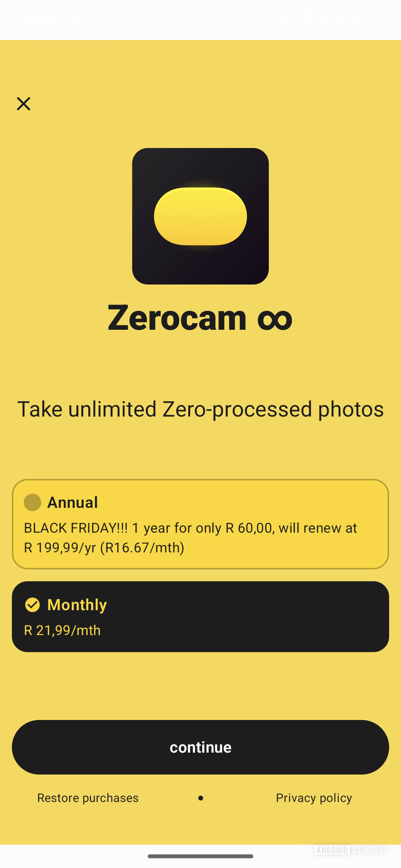Tap the Zerocam title text

pos(177,318)
